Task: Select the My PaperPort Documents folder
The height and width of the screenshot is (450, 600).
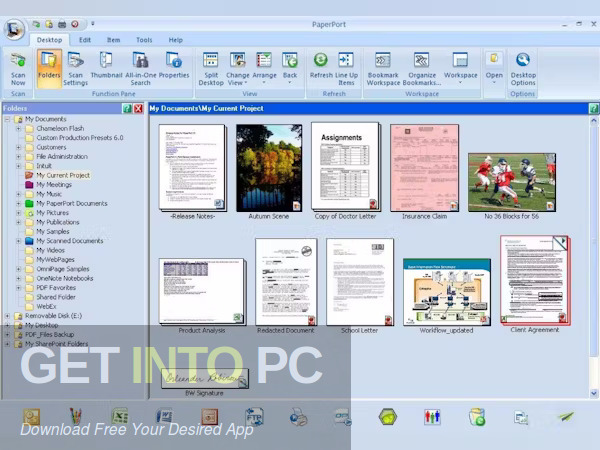Action: tap(66, 203)
